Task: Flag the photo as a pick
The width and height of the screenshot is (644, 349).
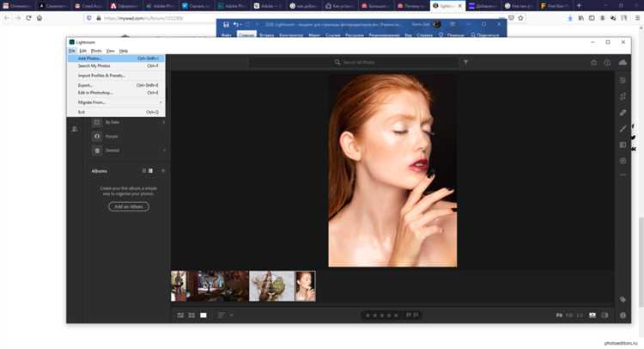Action: [x=409, y=315]
